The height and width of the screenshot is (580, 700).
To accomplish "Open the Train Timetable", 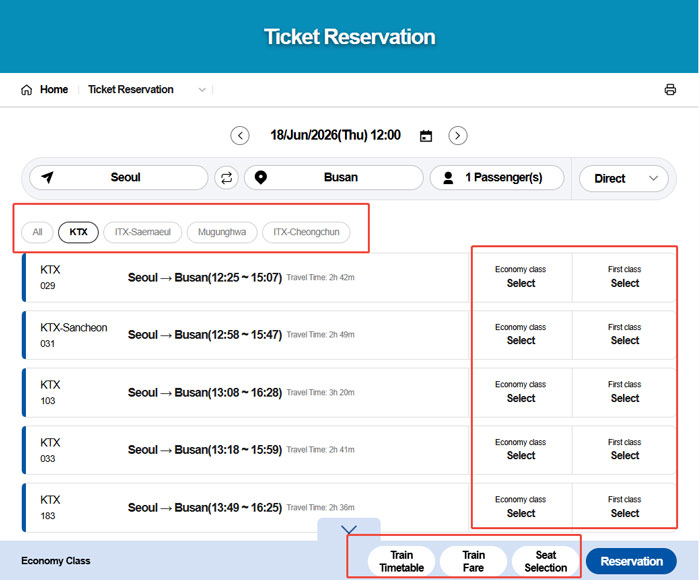I will pyautogui.click(x=401, y=561).
